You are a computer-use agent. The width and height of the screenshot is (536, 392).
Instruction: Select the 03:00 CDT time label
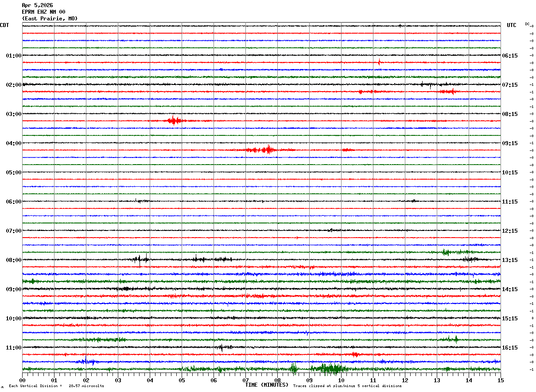[14, 114]
